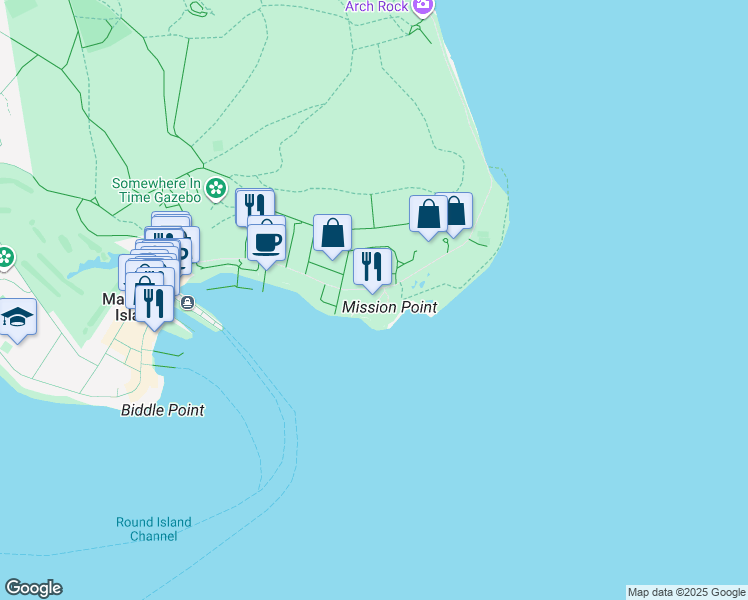
Task: Click the restaurant marker near the harbor
Action: tap(154, 303)
